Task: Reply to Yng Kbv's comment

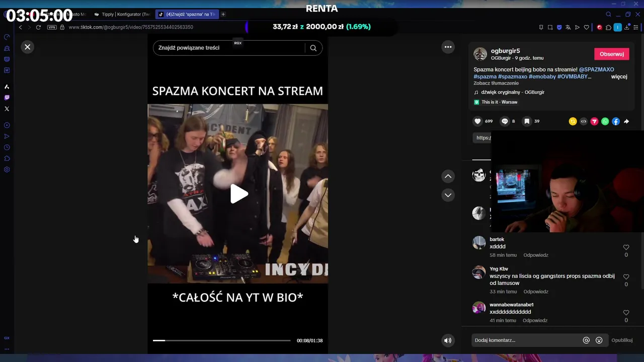Action: click(536, 292)
